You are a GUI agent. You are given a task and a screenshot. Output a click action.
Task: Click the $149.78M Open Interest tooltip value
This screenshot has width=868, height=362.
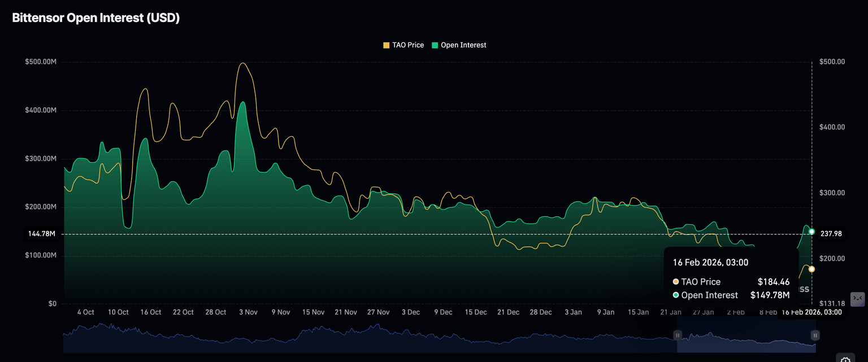pos(770,295)
